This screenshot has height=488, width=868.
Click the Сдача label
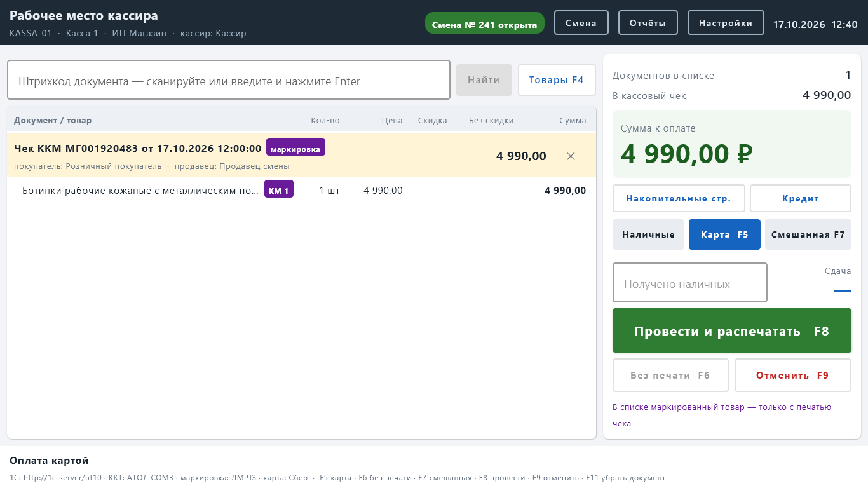point(837,271)
